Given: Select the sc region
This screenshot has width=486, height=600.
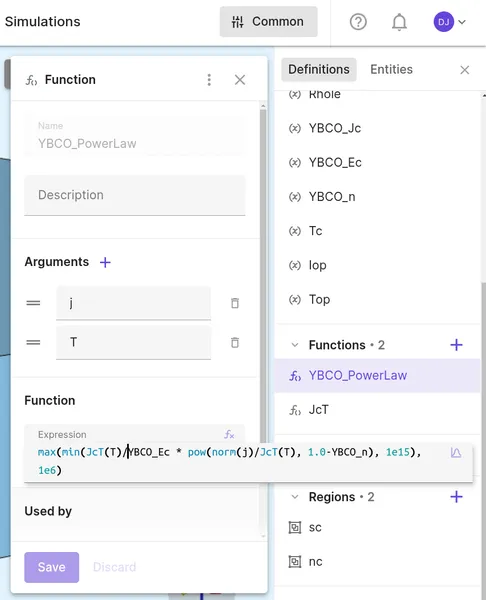Looking at the screenshot, I should coord(377,527).
